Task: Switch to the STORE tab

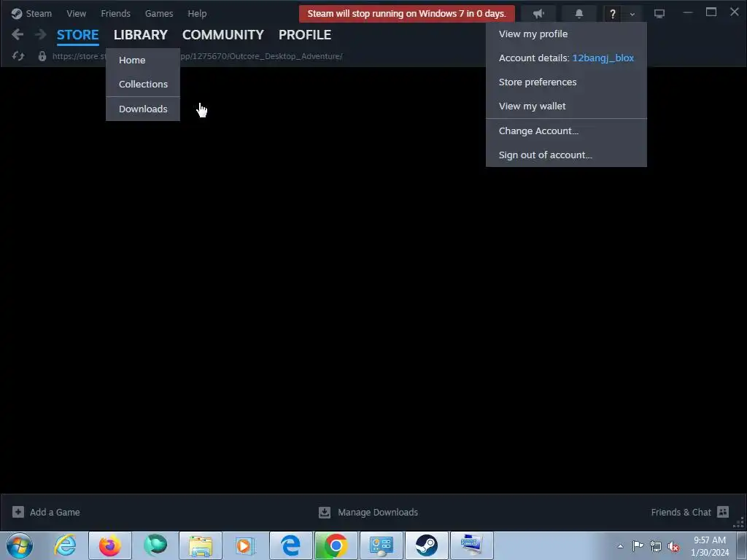Action: (77, 35)
